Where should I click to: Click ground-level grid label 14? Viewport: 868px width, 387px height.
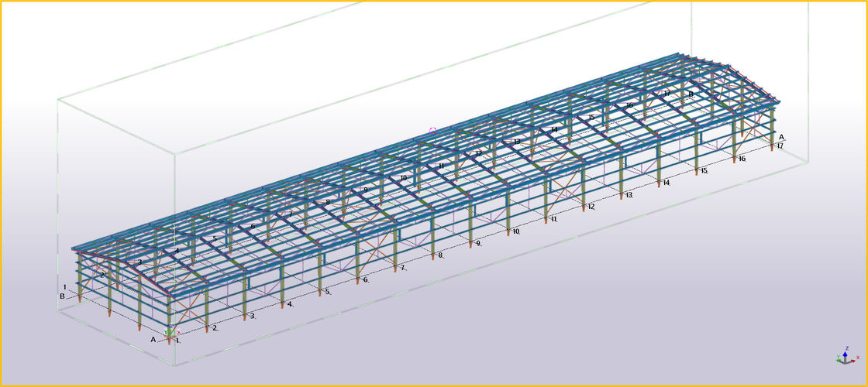pos(666,183)
